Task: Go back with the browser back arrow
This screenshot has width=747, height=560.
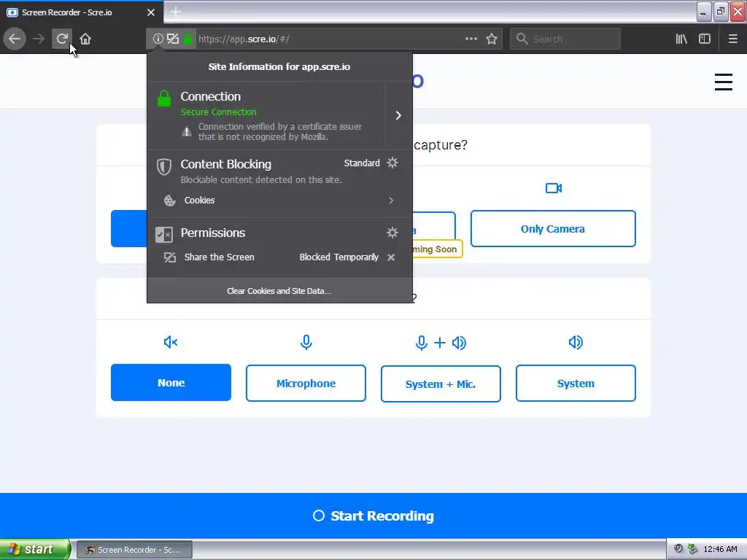Action: (15, 39)
